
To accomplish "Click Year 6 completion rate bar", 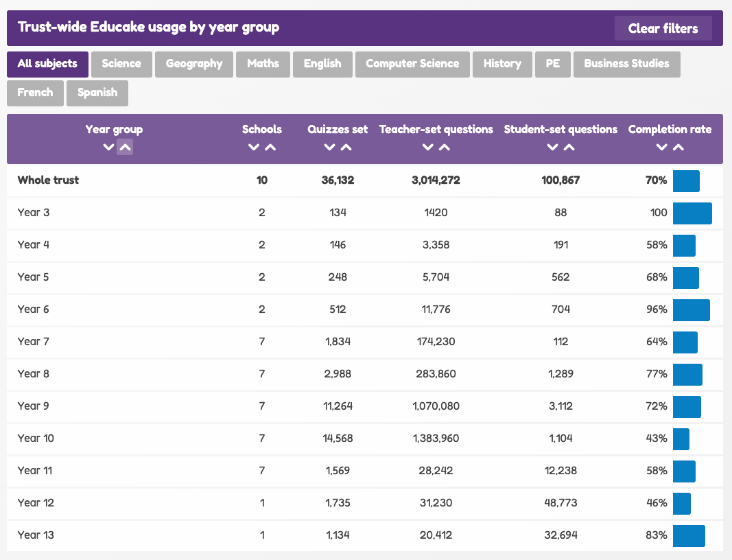I will (692, 310).
